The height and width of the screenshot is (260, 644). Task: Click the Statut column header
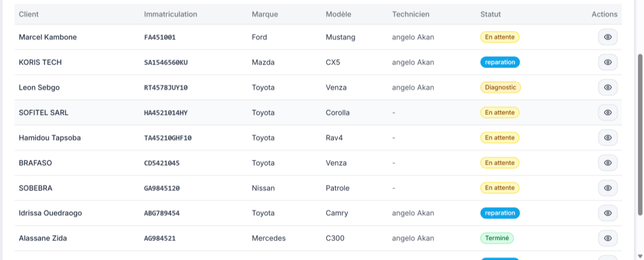click(x=490, y=14)
